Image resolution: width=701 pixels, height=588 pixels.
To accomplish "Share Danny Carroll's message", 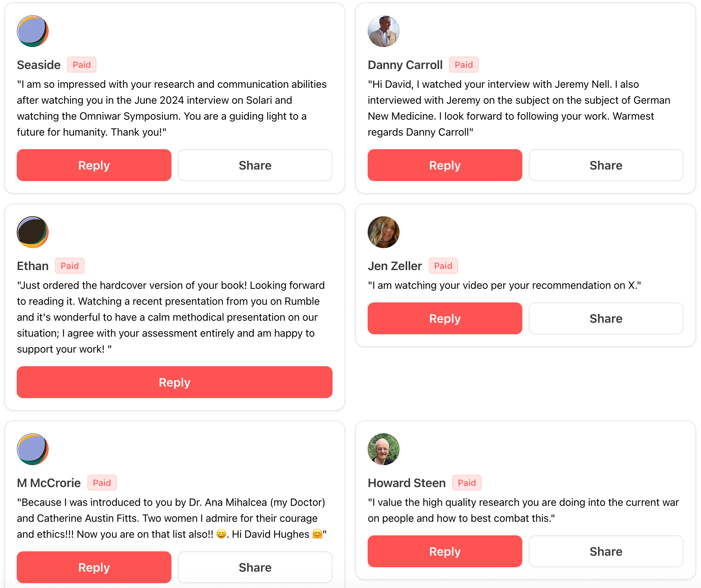I will pyautogui.click(x=606, y=165).
